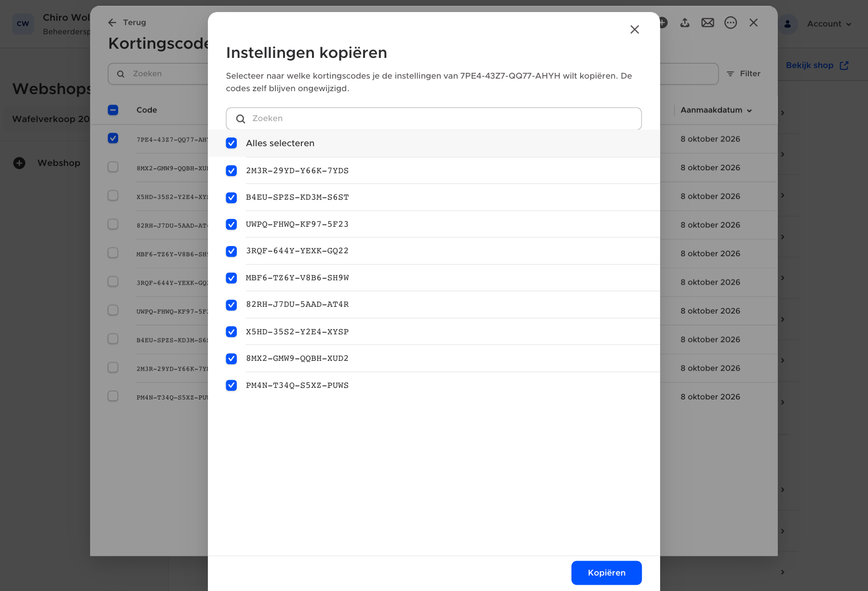The image size is (868, 591).
Task: Click the Kopiëren button
Action: point(606,573)
